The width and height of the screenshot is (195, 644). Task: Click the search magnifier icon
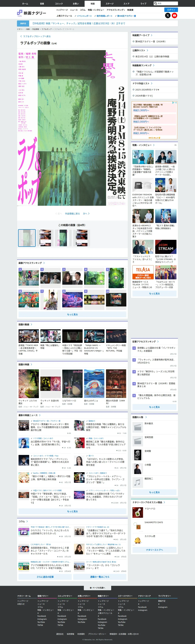(156, 3)
